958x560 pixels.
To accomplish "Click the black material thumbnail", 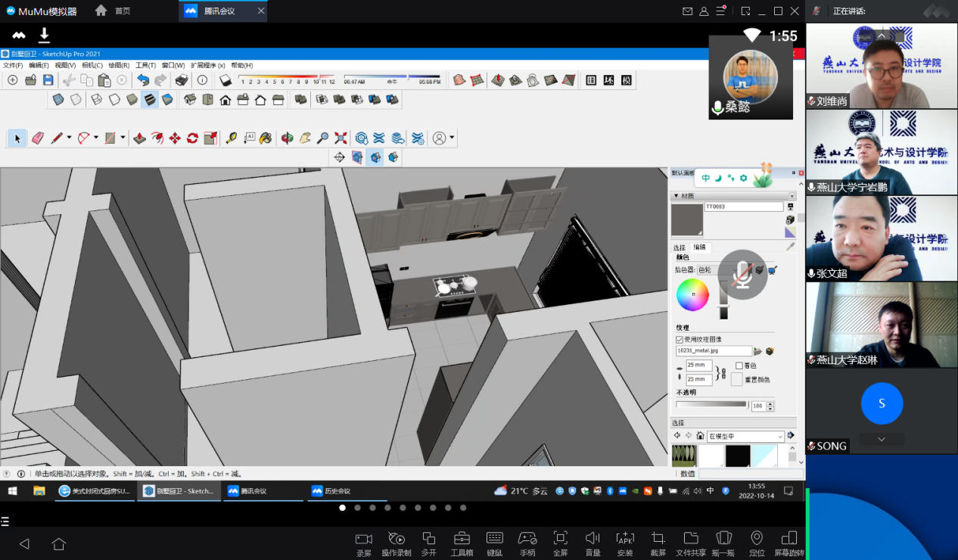I will click(737, 456).
